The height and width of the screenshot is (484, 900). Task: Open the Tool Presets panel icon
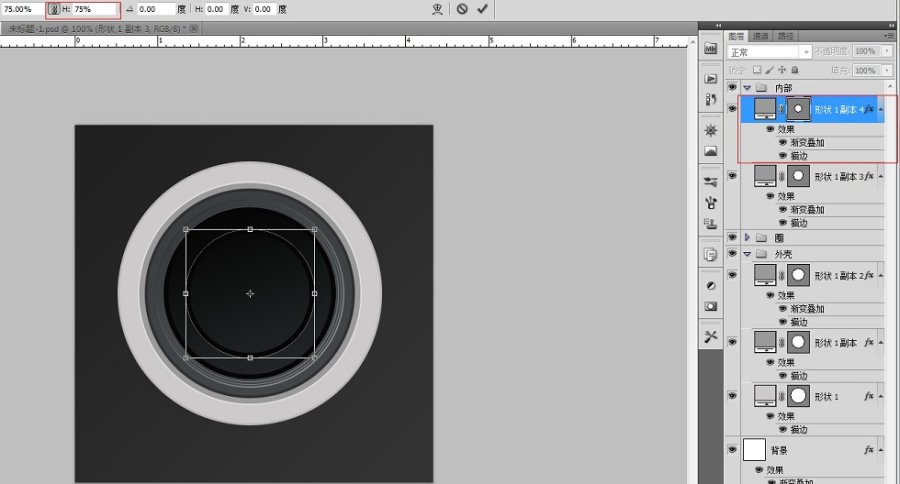point(711,336)
